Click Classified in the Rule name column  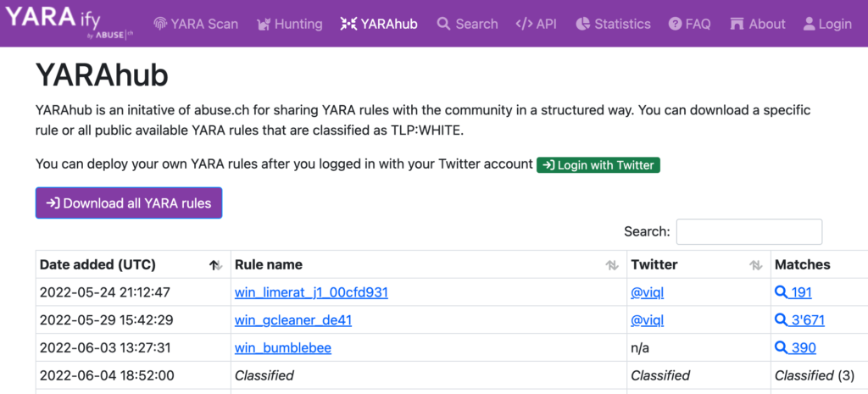[264, 375]
